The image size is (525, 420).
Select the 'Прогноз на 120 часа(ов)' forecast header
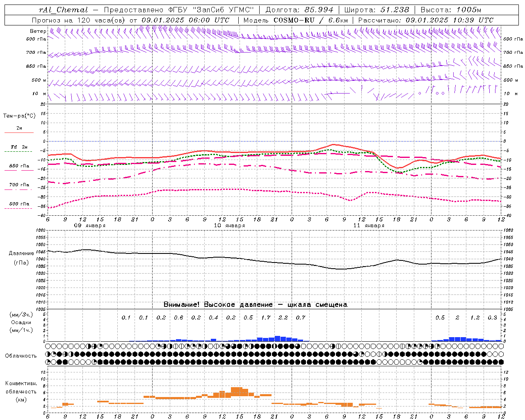[x=79, y=20]
